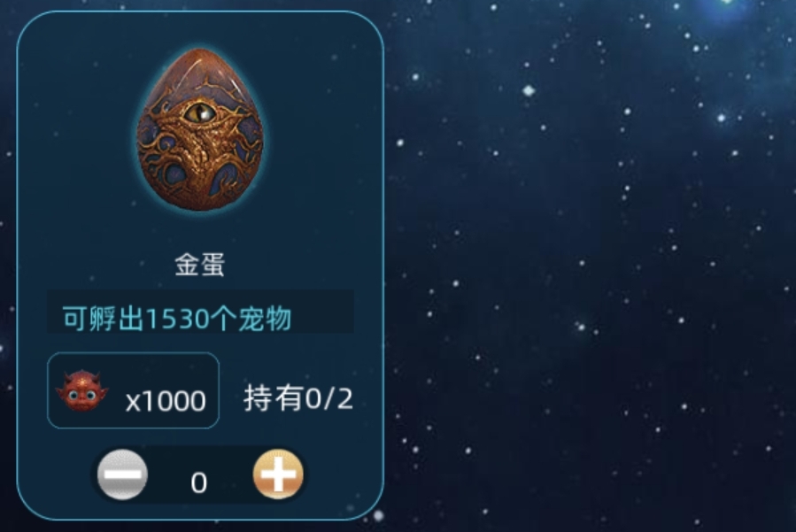Tap the 可孵出1530个宠物 description bar

click(x=200, y=312)
